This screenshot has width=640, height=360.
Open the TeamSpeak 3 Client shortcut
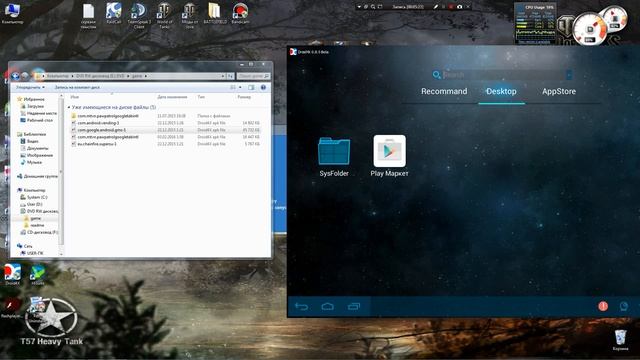click(x=139, y=15)
